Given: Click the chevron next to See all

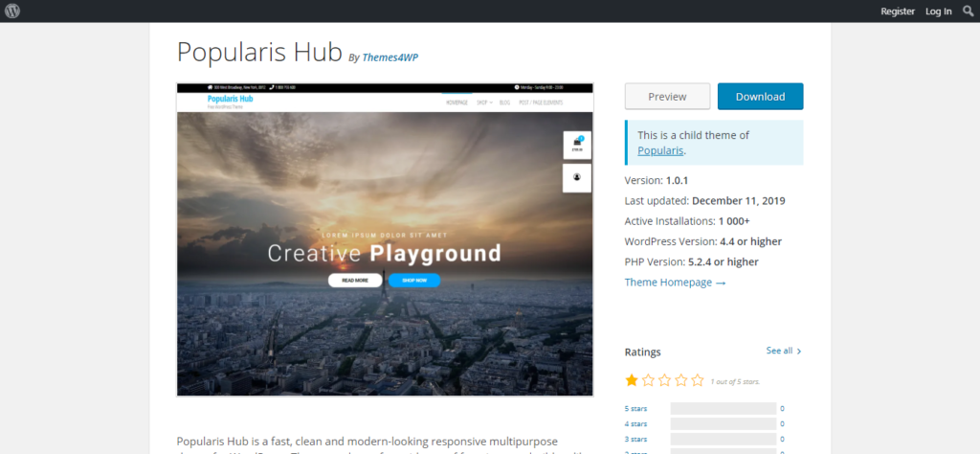Looking at the screenshot, I should pyautogui.click(x=799, y=352).
